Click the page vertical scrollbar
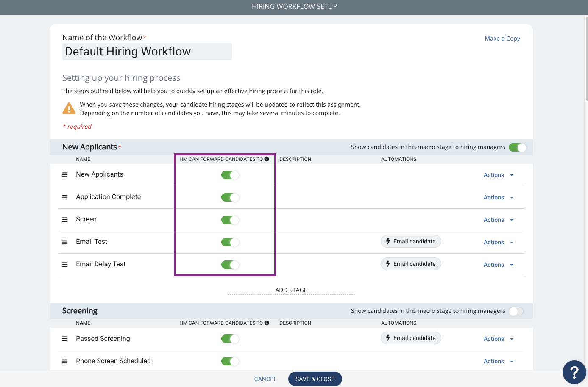The image size is (588, 387). [586, 59]
